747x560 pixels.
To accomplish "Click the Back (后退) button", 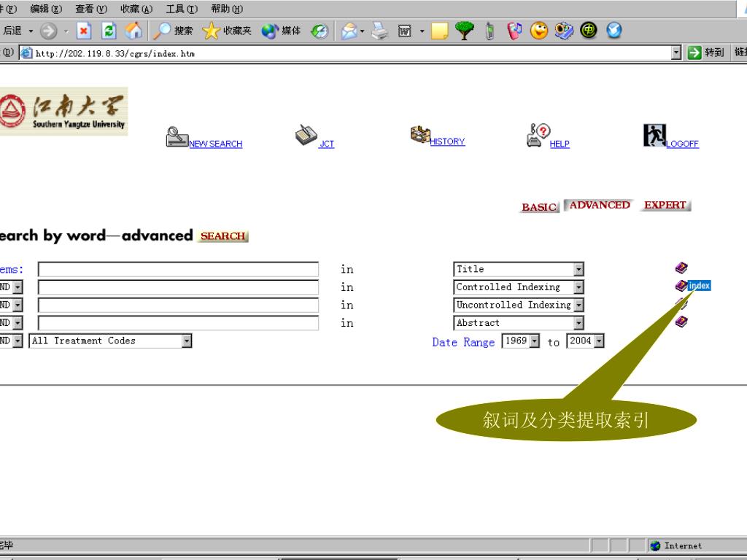I will click(12, 31).
